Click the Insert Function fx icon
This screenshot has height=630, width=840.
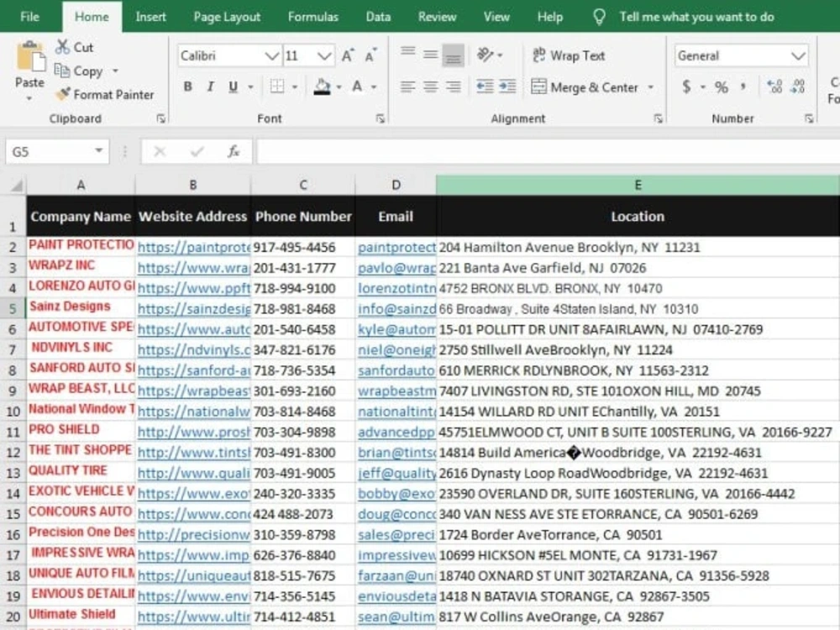[x=234, y=151]
